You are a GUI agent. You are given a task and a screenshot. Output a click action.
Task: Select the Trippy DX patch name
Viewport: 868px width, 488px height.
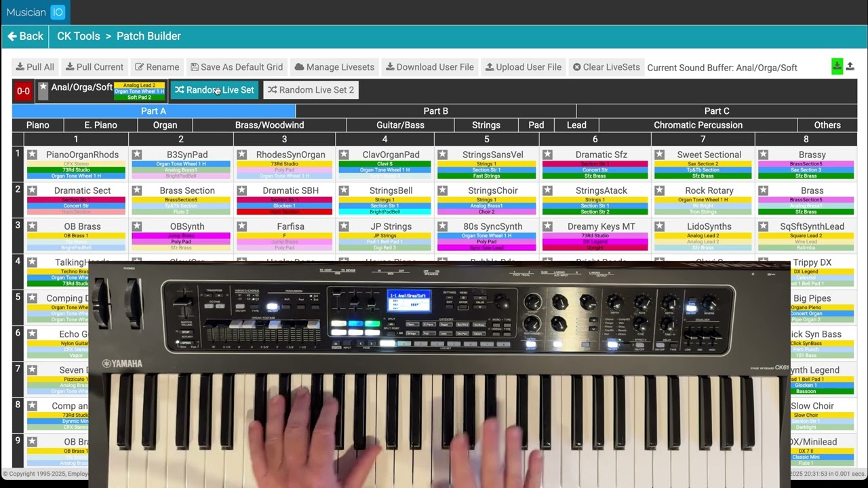pyautogui.click(x=812, y=262)
